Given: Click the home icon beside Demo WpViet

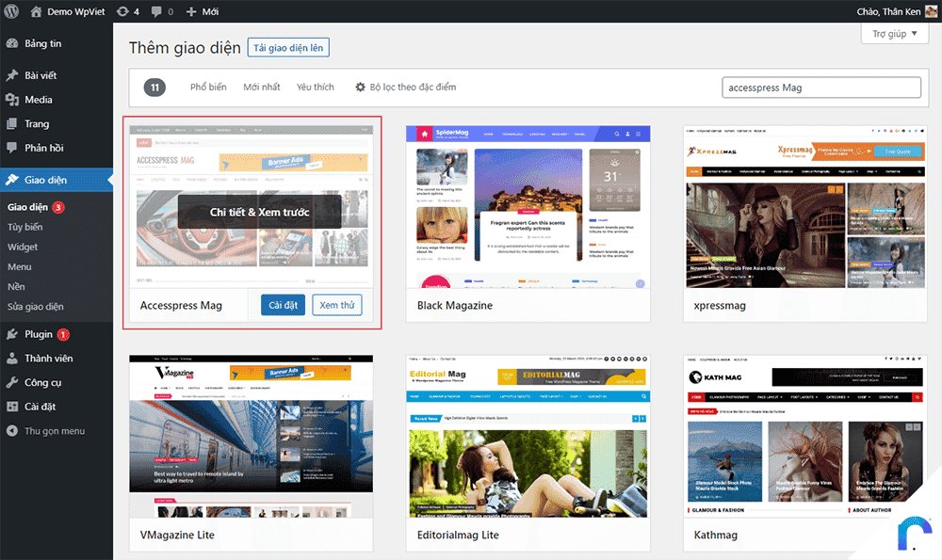Looking at the screenshot, I should (36, 11).
